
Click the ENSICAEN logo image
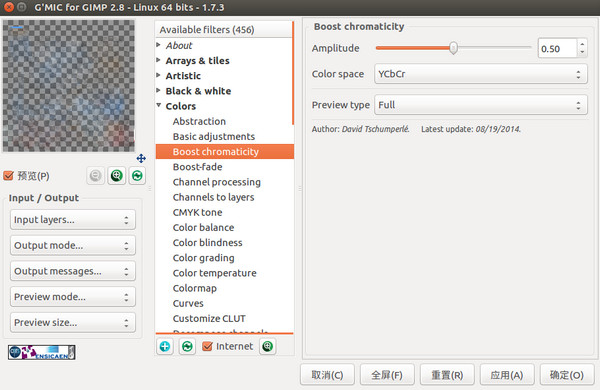[x=42, y=352]
